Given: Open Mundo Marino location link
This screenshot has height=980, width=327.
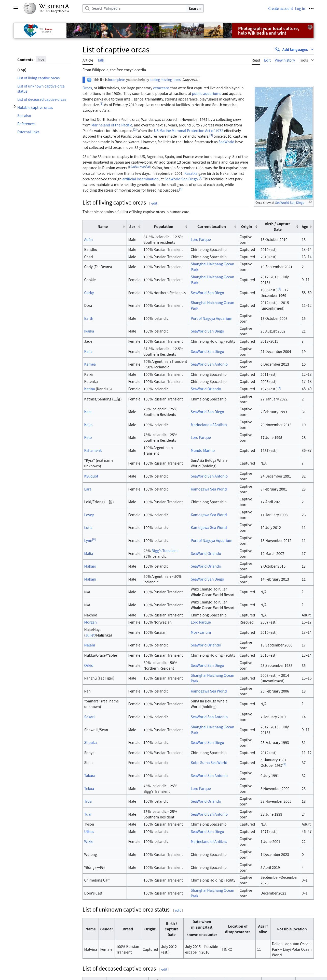Looking at the screenshot, I should pos(202,450).
